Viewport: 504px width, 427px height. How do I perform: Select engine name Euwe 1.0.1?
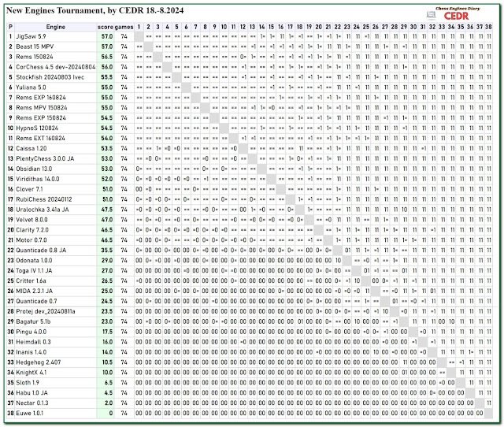30,413
